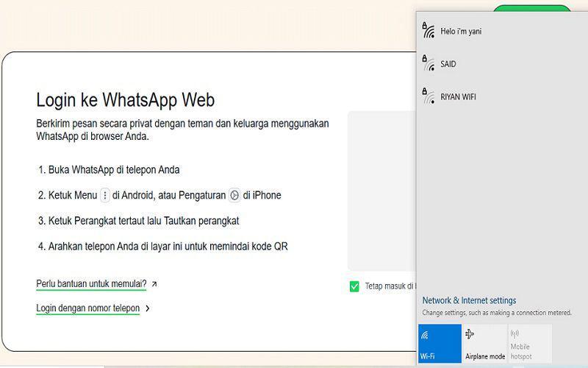Click the RIYAN WIFI signal icon
The height and width of the screenshot is (368, 588).
(x=429, y=96)
